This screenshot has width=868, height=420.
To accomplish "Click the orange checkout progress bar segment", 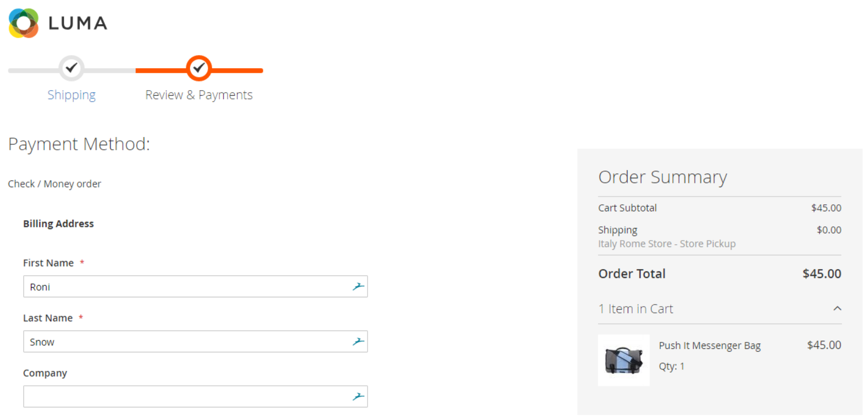I will (x=199, y=70).
